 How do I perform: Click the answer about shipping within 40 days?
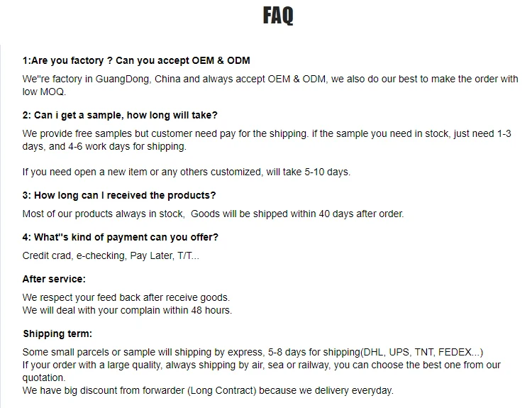click(x=213, y=214)
